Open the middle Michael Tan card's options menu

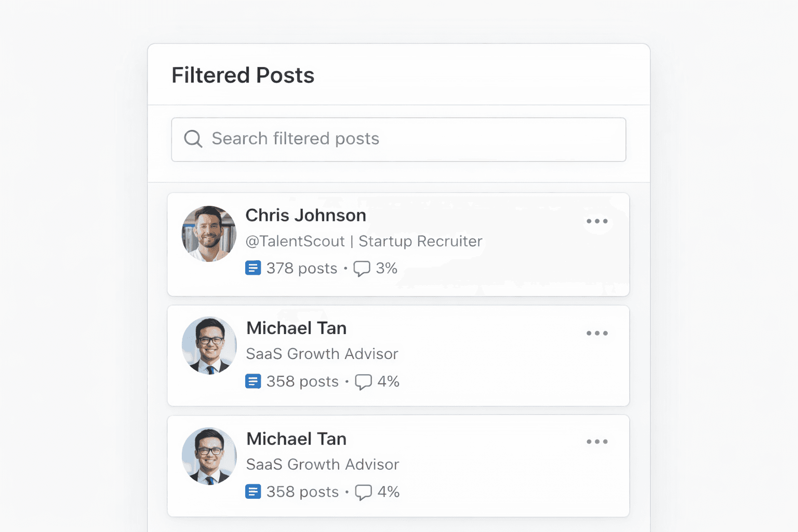click(x=597, y=333)
